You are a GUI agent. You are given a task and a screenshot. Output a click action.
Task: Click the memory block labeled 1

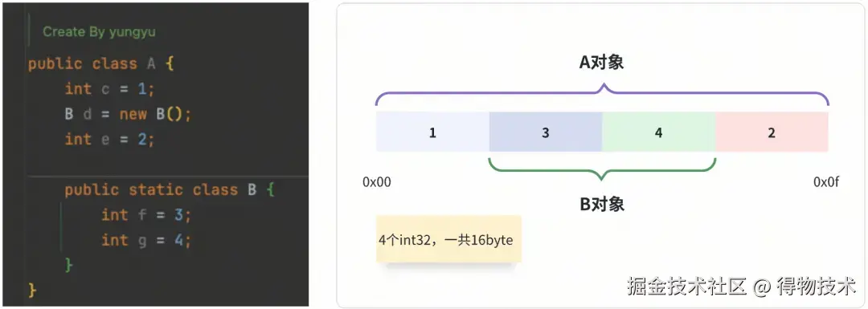(x=432, y=132)
